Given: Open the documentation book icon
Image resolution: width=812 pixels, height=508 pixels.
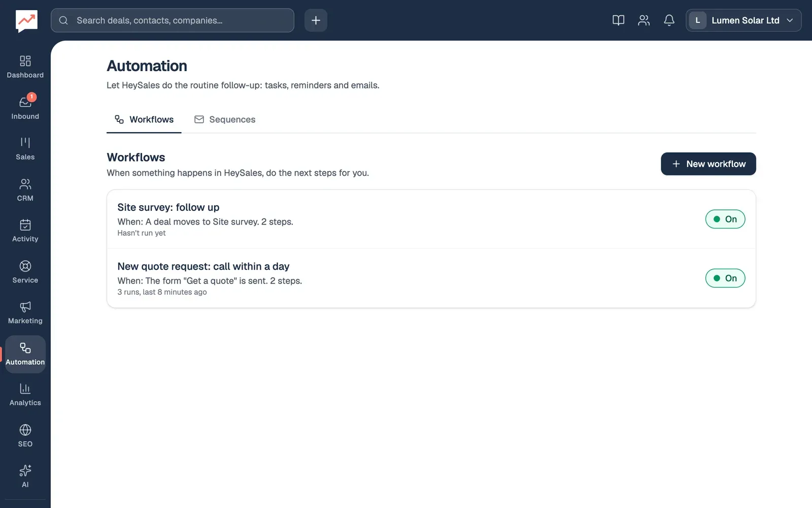Looking at the screenshot, I should point(618,20).
